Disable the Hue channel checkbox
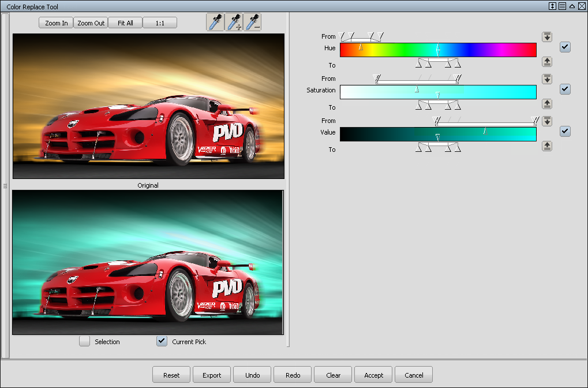This screenshot has width=588, height=388. [565, 47]
